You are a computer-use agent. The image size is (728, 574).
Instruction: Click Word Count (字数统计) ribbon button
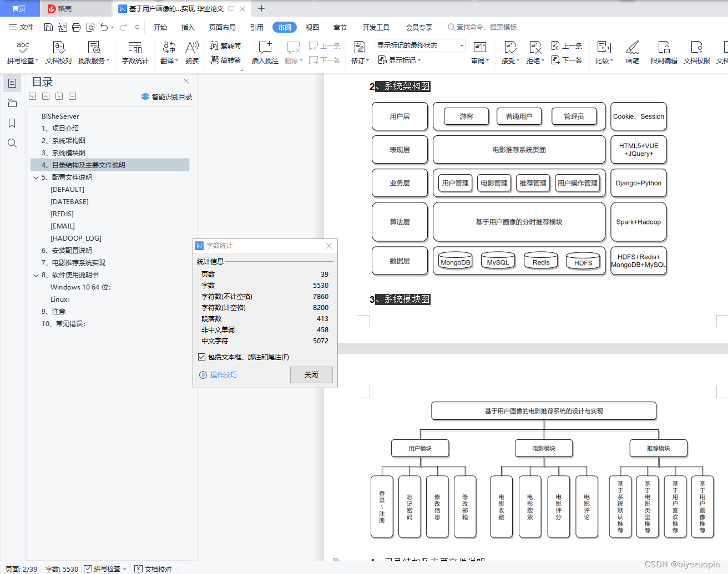pyautogui.click(x=135, y=53)
